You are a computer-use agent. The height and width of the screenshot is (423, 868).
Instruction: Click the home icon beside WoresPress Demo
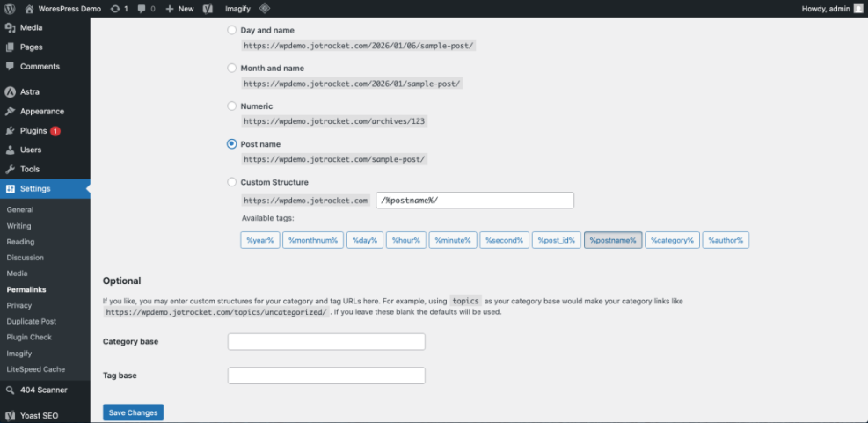[30, 9]
